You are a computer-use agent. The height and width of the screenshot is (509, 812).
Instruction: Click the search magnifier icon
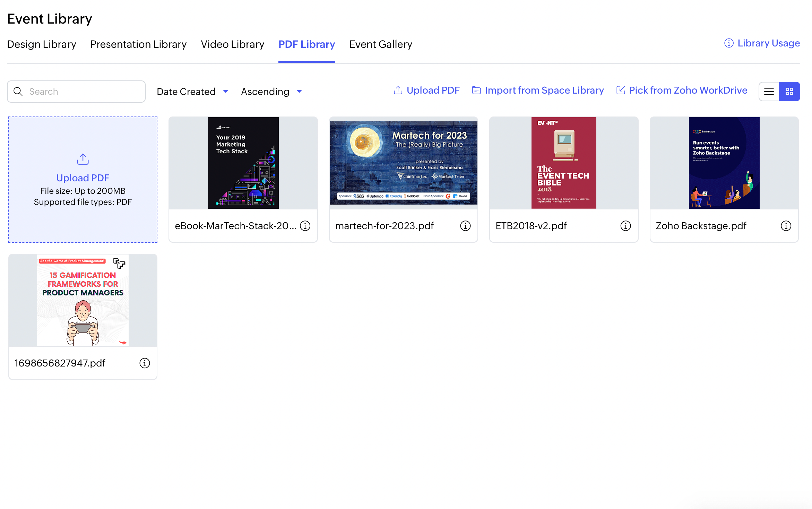(x=18, y=92)
